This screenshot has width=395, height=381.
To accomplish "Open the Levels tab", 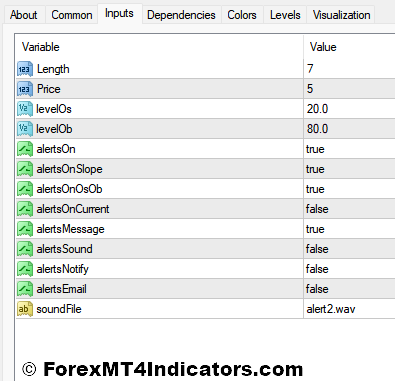I will click(285, 15).
